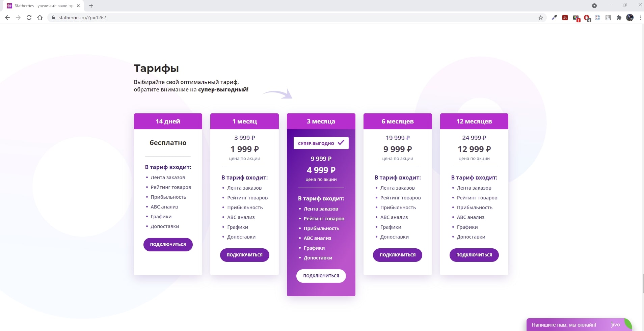Image resolution: width=644 pixels, height=331 pixels.
Task: Open the extension with red question badge
Action: click(576, 18)
